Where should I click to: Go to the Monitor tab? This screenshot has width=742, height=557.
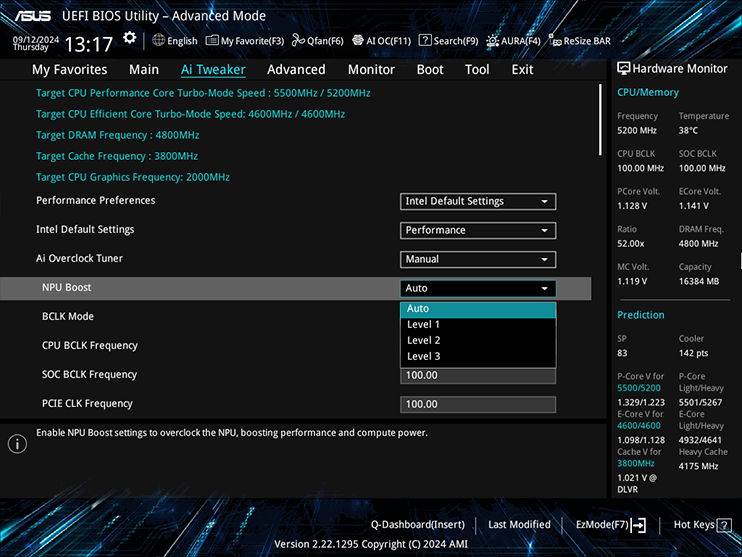pyautogui.click(x=371, y=70)
